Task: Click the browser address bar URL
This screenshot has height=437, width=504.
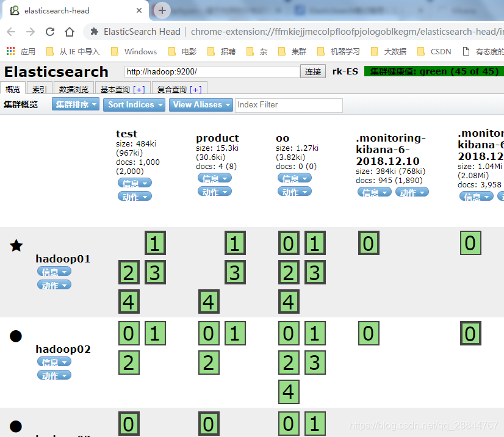Action: click(347, 32)
